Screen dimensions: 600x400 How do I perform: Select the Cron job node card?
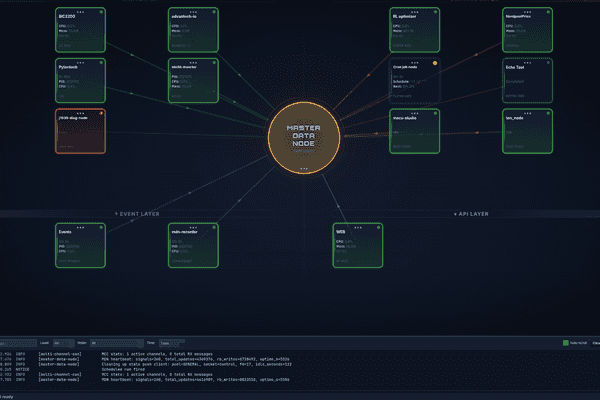point(414,80)
